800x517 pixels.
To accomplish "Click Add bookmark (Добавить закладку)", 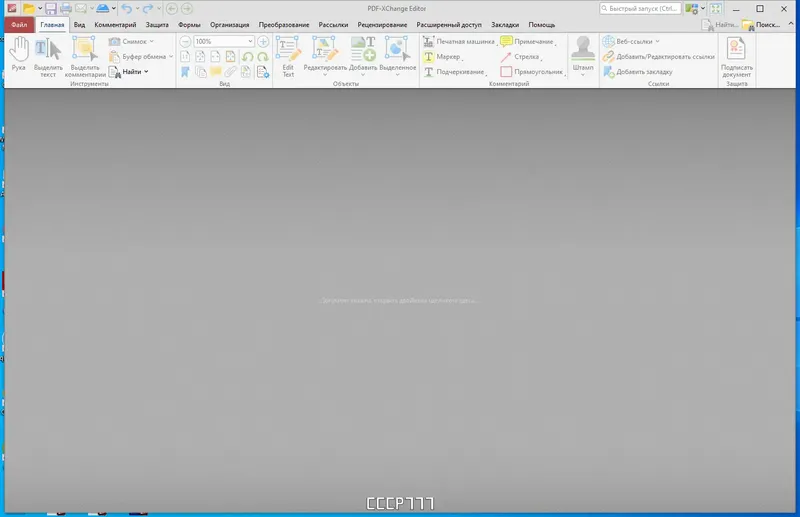I will click(638, 72).
